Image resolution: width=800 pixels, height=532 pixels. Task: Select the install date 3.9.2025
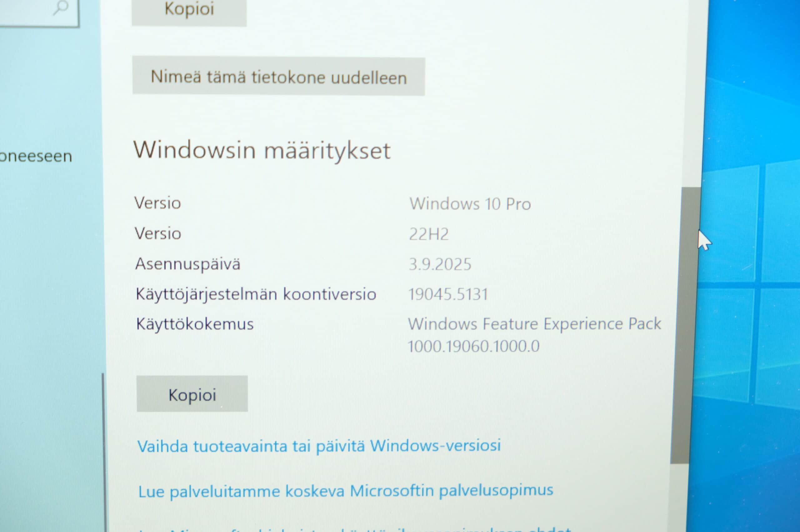point(440,264)
